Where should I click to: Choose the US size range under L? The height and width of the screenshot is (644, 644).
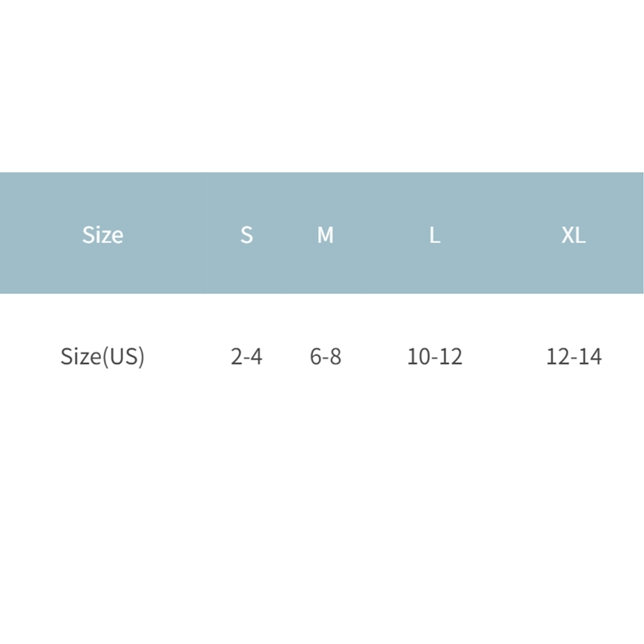click(435, 356)
